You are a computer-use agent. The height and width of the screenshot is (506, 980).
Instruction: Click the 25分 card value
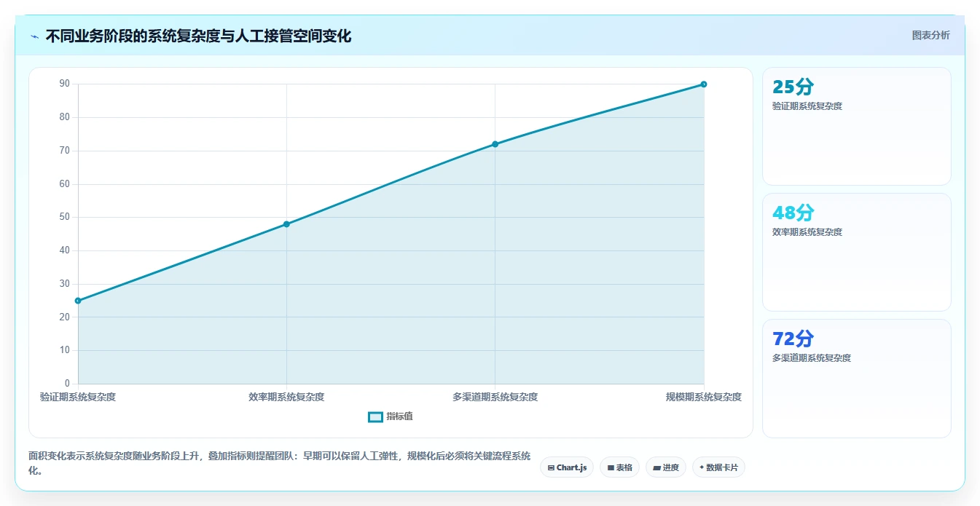click(793, 87)
